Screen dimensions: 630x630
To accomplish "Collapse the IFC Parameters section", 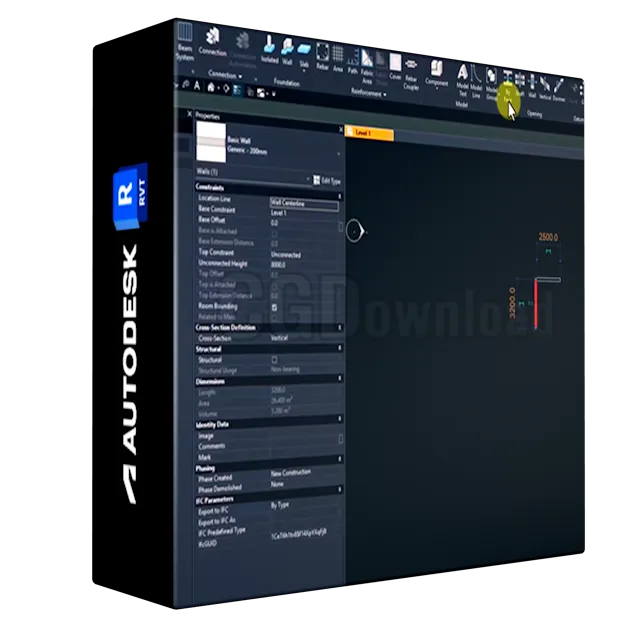I will [x=340, y=489].
